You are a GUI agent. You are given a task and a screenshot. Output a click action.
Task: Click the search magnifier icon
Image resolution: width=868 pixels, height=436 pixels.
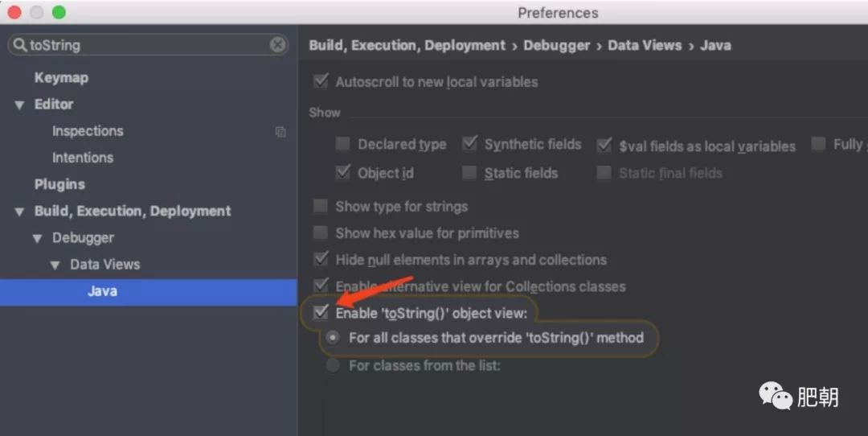[18, 45]
